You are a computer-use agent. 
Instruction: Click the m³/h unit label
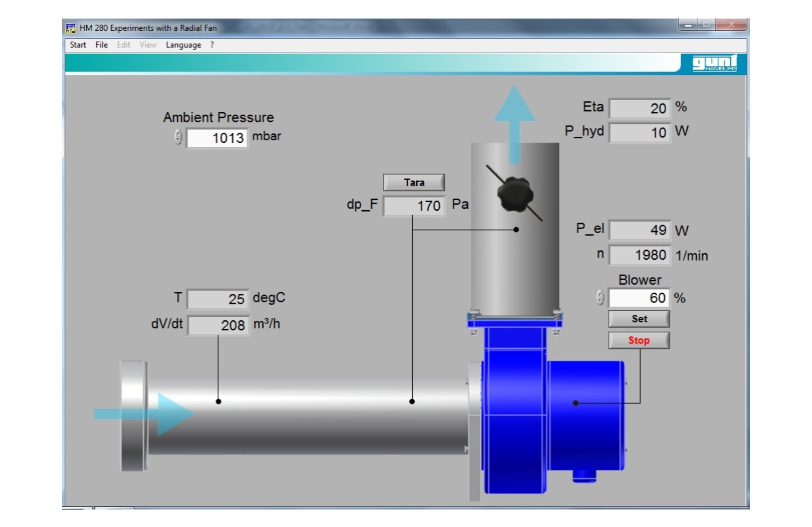(267, 324)
